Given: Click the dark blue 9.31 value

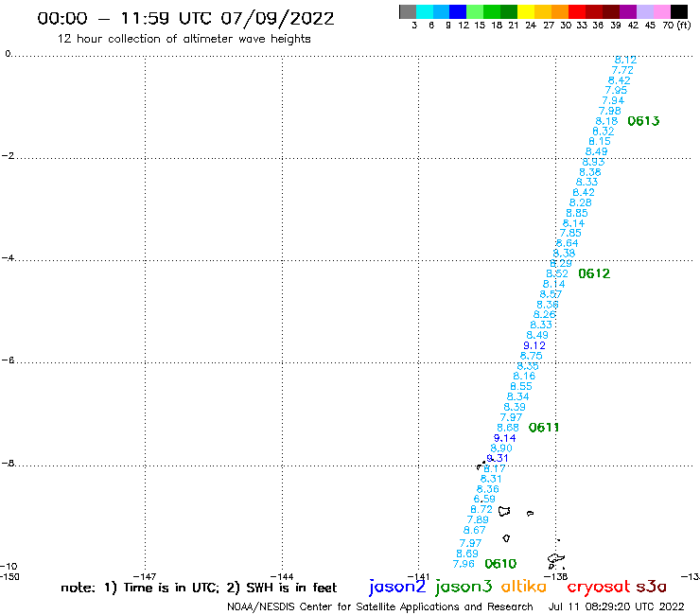Looking at the screenshot, I should [x=498, y=458].
